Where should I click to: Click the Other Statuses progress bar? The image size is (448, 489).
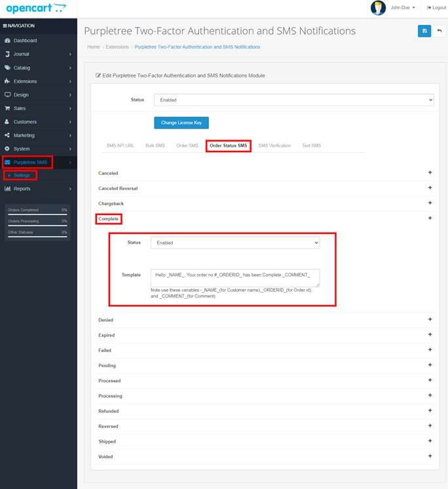click(37, 237)
